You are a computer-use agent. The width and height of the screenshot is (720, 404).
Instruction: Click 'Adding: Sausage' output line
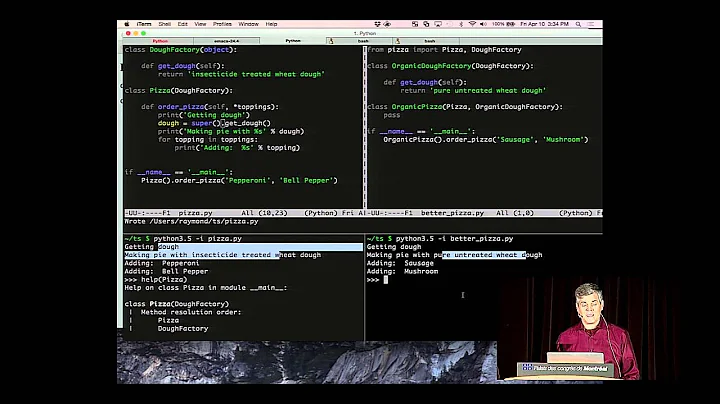[x=400, y=263]
